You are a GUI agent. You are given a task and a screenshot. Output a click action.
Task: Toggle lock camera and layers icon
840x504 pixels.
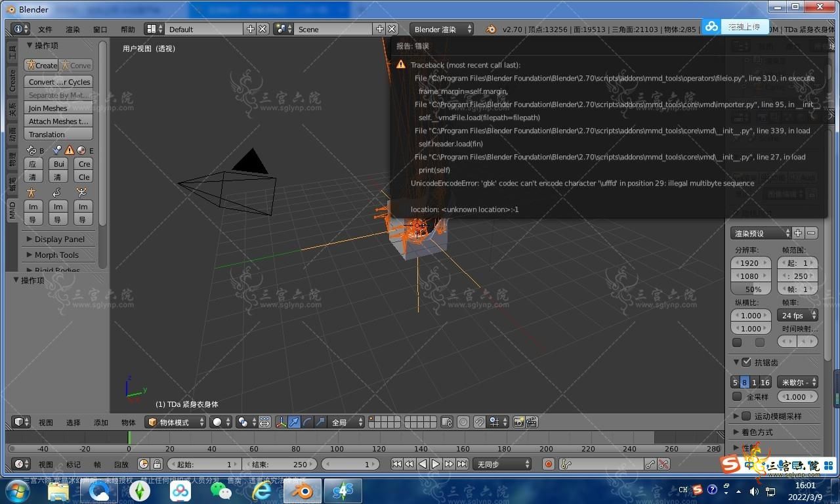click(x=447, y=422)
